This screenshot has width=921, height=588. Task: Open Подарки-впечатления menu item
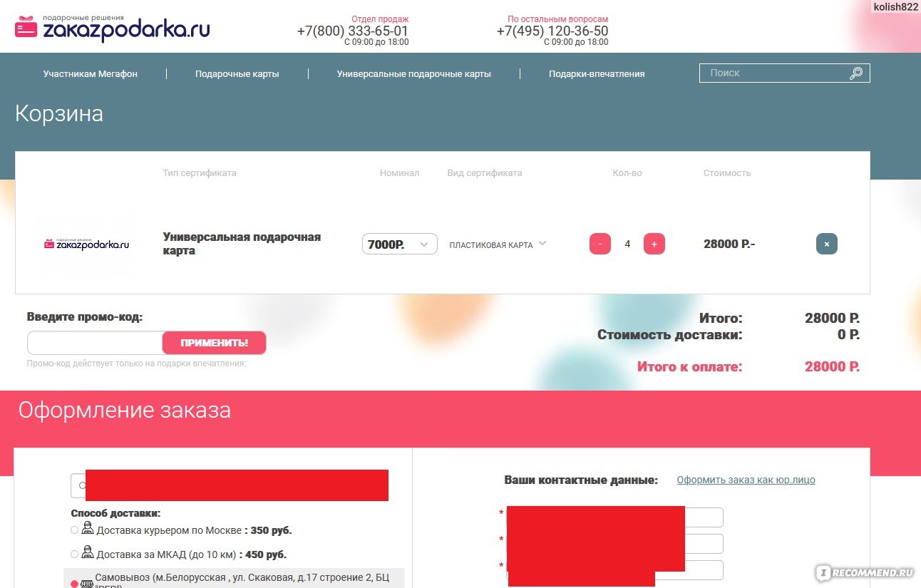point(597,73)
